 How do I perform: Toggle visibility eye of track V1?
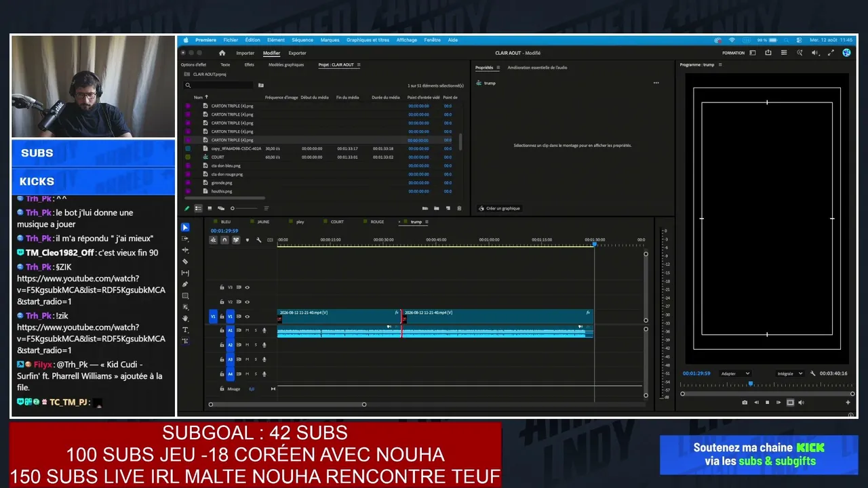click(x=247, y=317)
